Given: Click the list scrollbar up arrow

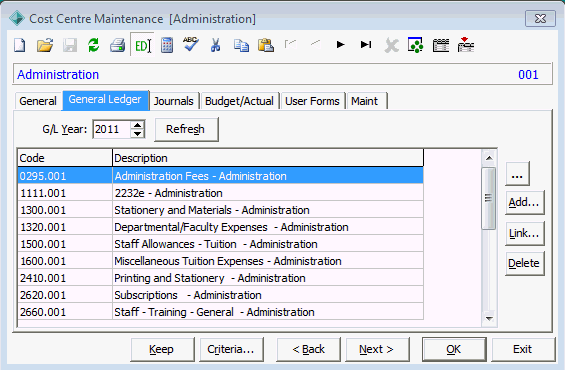Looking at the screenshot, I should (x=489, y=158).
